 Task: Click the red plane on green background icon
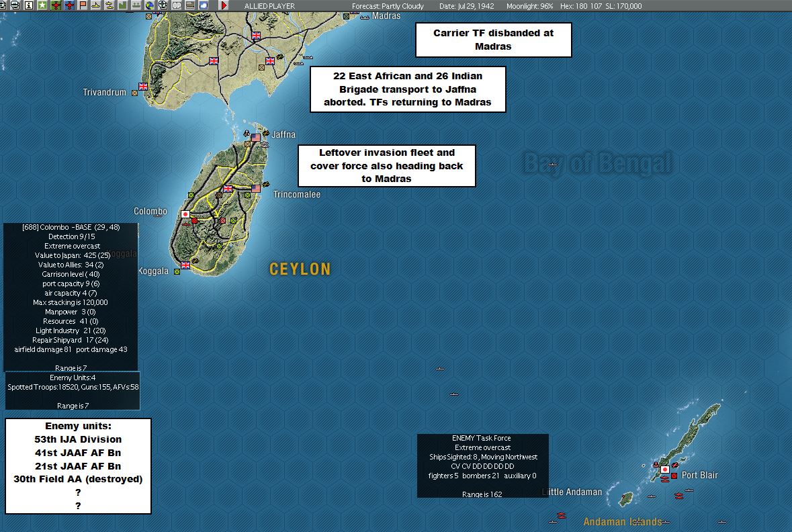(56, 5)
